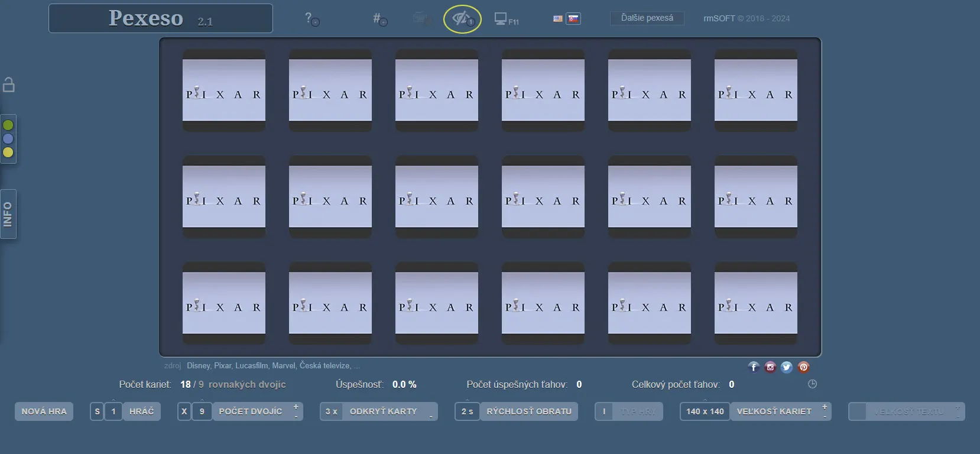The width and height of the screenshot is (980, 454).
Task: Click the hash number icon in header
Action: [379, 19]
